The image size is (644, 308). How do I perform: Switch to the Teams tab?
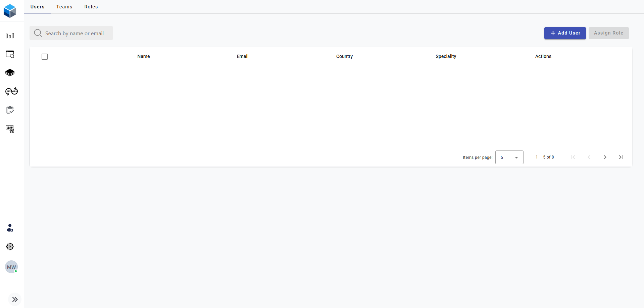click(x=64, y=7)
